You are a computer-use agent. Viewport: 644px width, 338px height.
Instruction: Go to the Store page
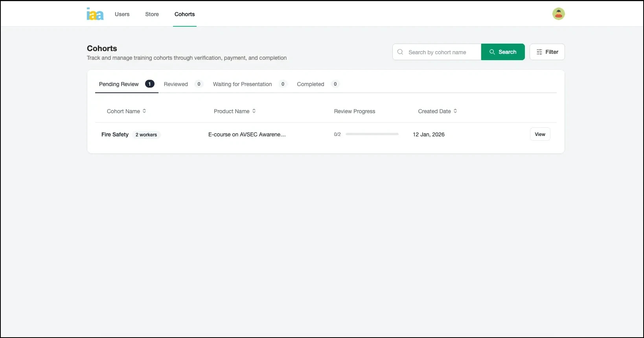152,14
